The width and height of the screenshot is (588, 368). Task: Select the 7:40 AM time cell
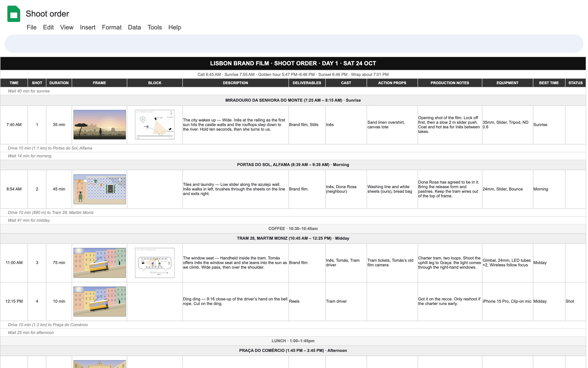pyautogui.click(x=14, y=125)
